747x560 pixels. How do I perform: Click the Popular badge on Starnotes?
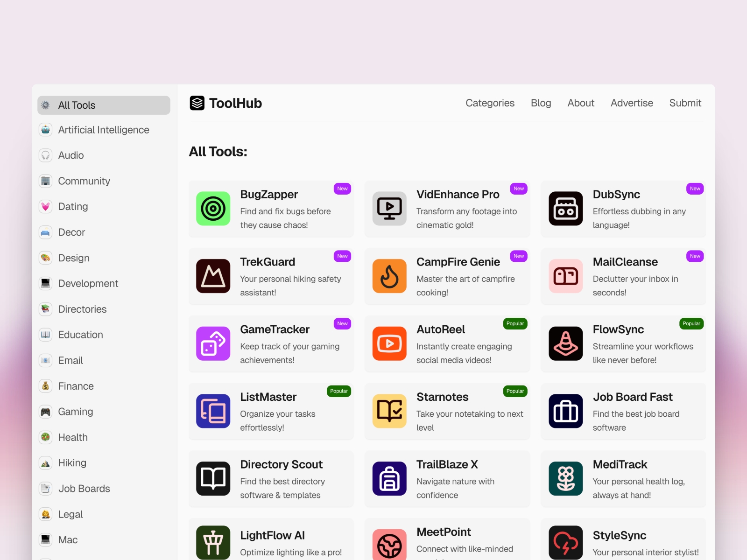tap(515, 391)
